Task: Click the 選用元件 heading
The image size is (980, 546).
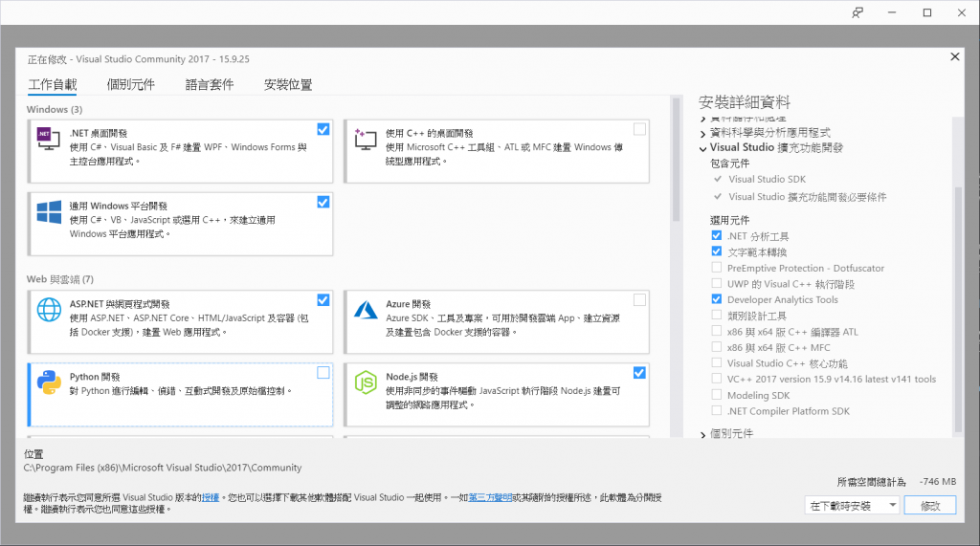Action: pos(729,220)
